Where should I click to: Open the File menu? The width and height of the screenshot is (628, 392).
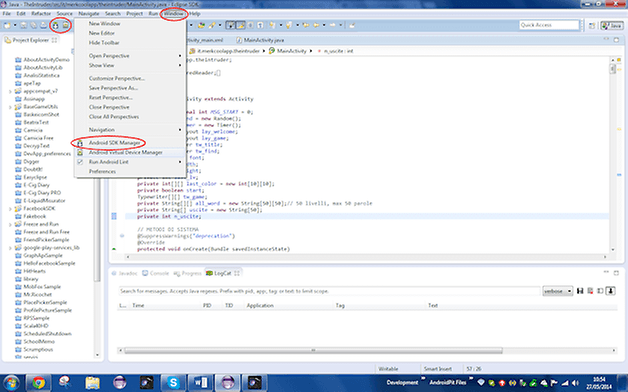click(x=7, y=14)
